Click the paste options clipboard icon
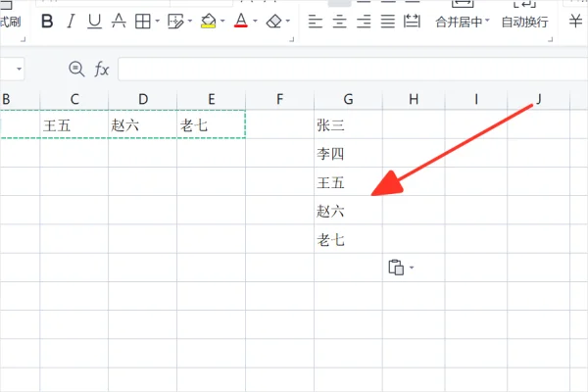Viewport: 588px width, 392px height. point(396,268)
